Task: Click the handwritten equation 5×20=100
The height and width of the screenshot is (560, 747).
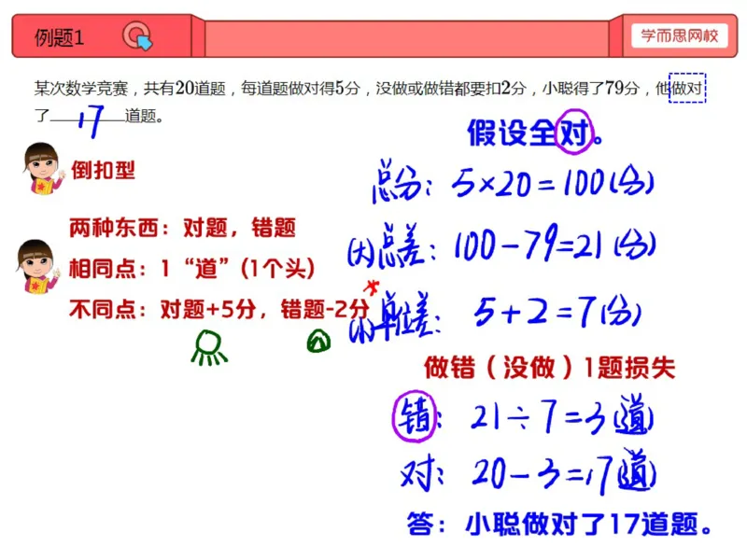Action: point(553,183)
